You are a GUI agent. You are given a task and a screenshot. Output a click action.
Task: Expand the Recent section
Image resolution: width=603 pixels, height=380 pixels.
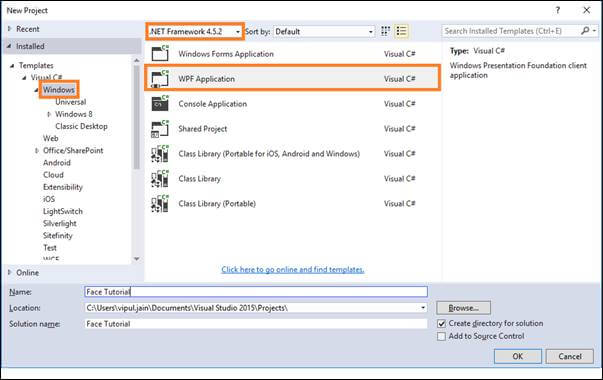(x=10, y=29)
